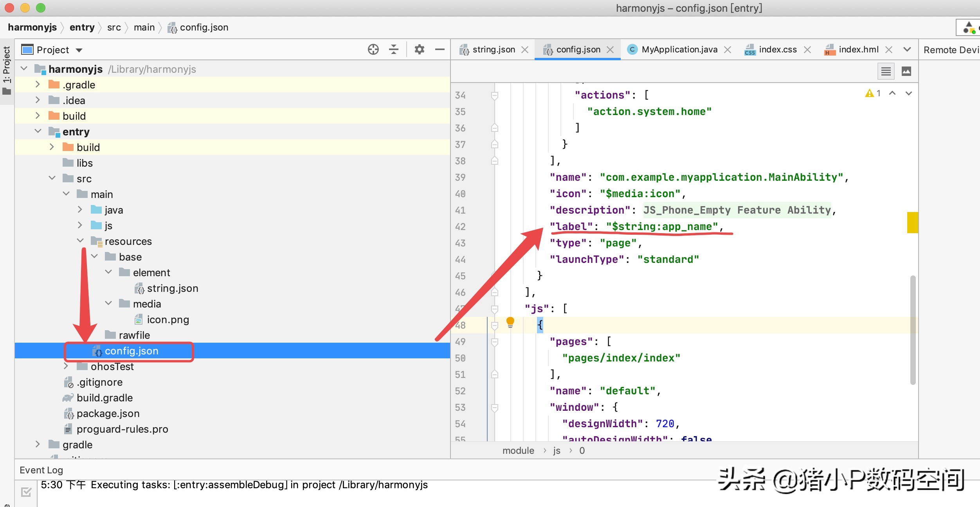This screenshot has width=980, height=507.
Task: Click the locate/select opened file crosshair icon
Action: pos(373,49)
